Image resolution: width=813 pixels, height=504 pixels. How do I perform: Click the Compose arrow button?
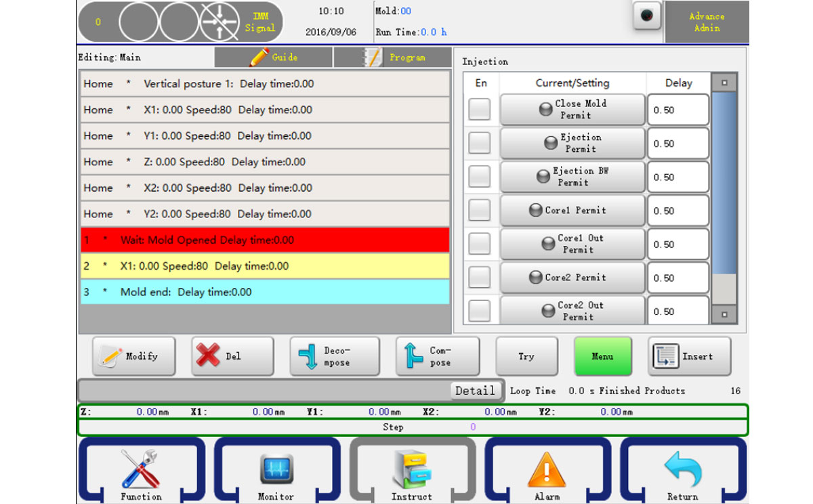437,356
